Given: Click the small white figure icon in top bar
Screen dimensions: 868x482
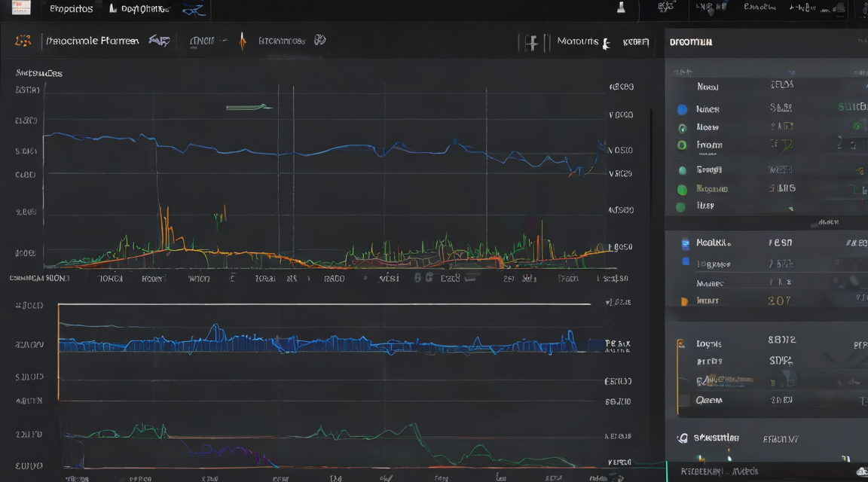Looking at the screenshot, I should [621, 8].
